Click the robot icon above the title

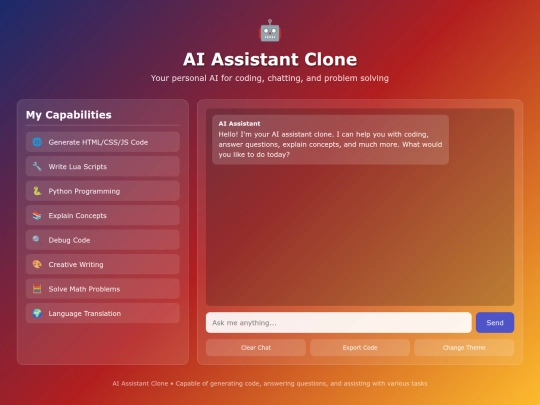click(270, 31)
